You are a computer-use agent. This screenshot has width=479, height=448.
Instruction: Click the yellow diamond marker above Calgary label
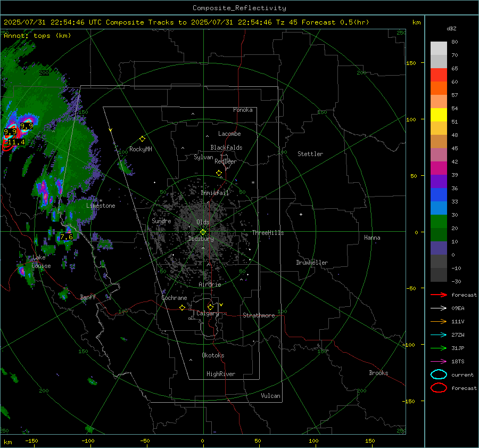(210, 307)
